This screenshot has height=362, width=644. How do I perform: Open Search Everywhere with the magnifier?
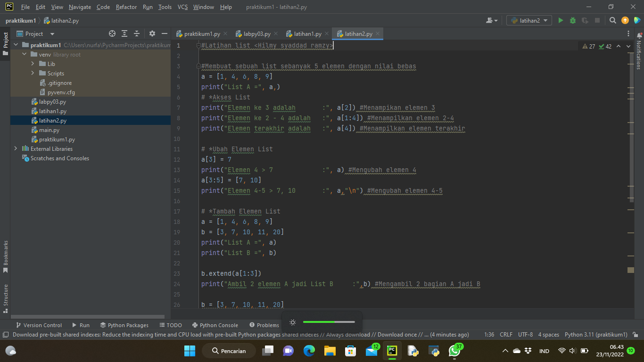(x=613, y=21)
